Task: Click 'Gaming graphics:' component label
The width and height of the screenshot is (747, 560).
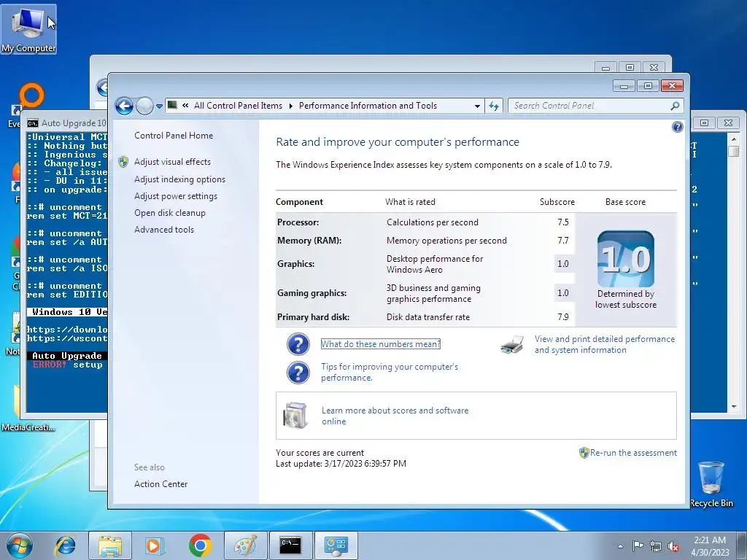Action: coord(311,293)
